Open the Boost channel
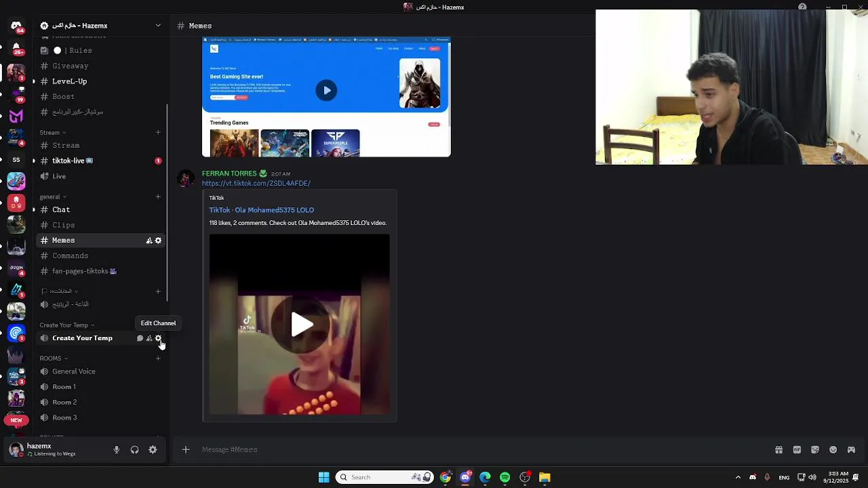This screenshot has height=488, width=868. pos(100,97)
